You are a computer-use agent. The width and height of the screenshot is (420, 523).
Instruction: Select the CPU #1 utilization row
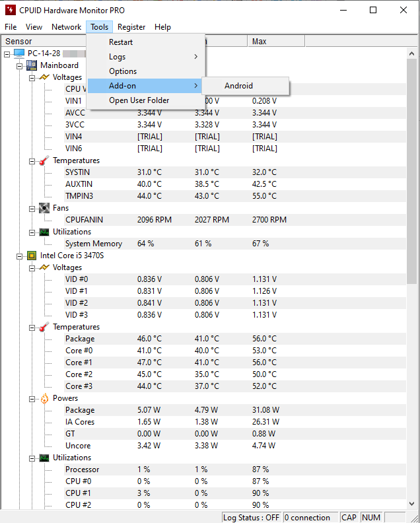[235, 493]
